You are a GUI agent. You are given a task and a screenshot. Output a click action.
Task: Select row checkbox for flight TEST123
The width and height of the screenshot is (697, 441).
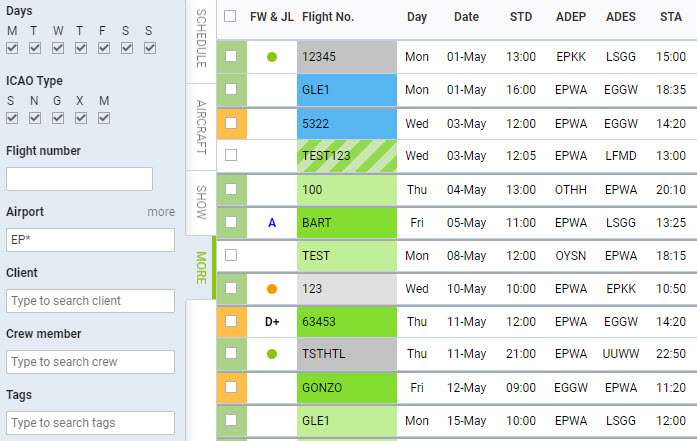coord(231,155)
